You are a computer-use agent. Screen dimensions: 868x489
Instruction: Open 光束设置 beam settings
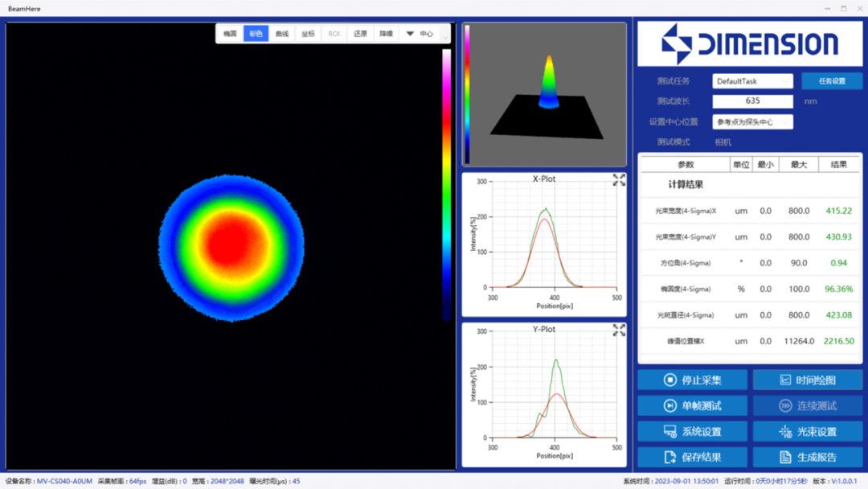point(807,431)
